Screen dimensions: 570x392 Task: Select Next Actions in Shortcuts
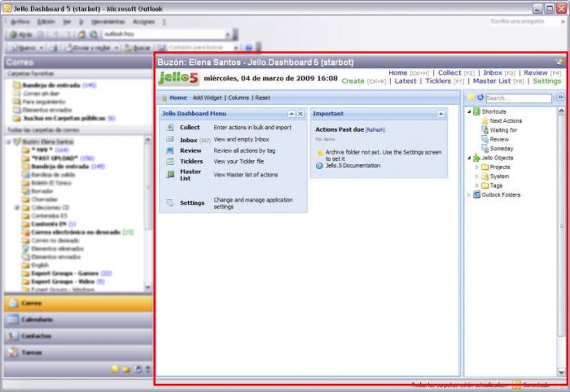(506, 121)
